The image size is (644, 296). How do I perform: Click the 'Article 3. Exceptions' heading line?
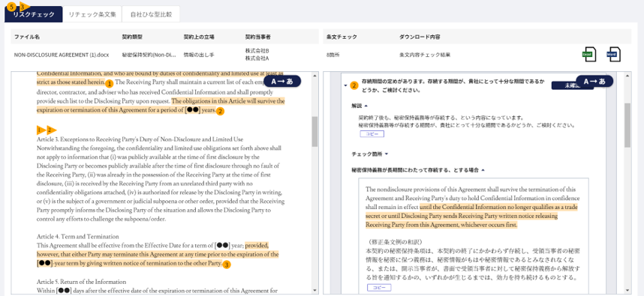coord(140,139)
